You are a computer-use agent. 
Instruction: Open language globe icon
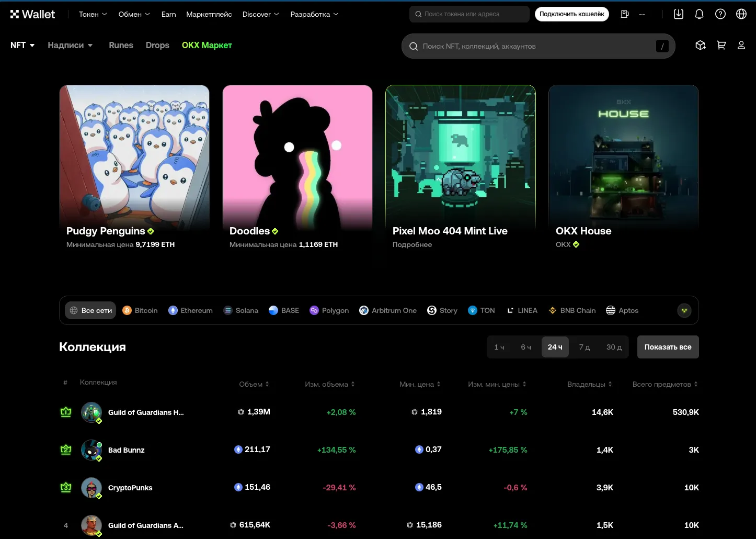point(741,14)
